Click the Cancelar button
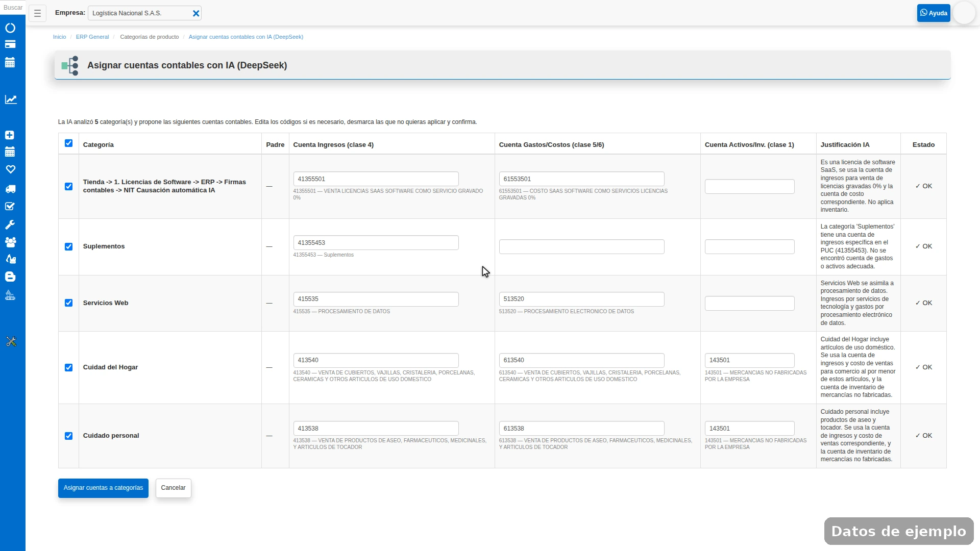This screenshot has height=551, width=980. point(174,488)
